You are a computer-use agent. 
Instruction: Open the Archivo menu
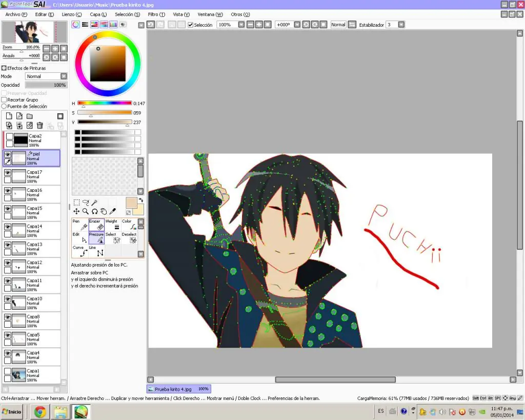(16, 14)
